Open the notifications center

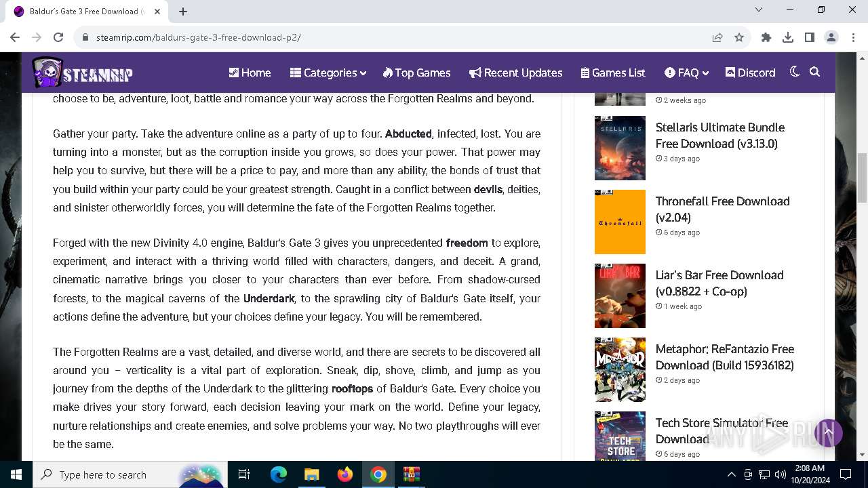846,474
